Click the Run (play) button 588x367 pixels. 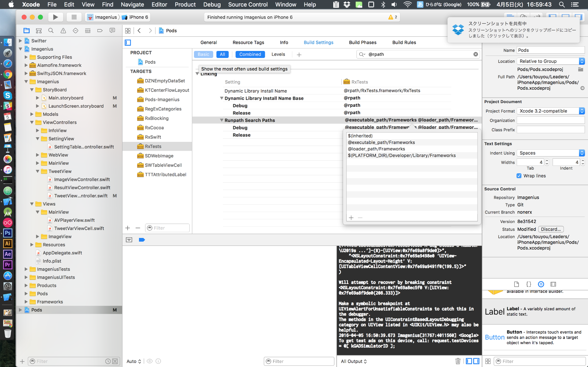[x=55, y=17]
